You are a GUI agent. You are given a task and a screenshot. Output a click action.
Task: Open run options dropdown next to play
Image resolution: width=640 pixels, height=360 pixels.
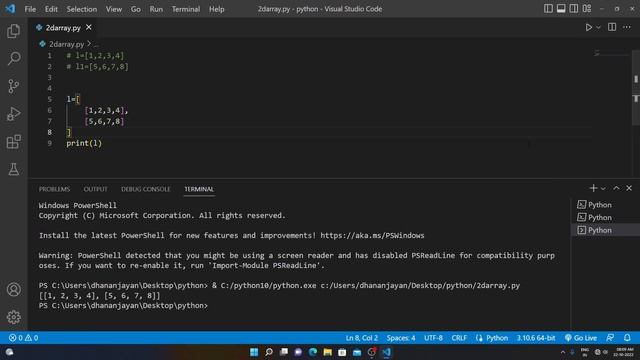pyautogui.click(x=598, y=27)
